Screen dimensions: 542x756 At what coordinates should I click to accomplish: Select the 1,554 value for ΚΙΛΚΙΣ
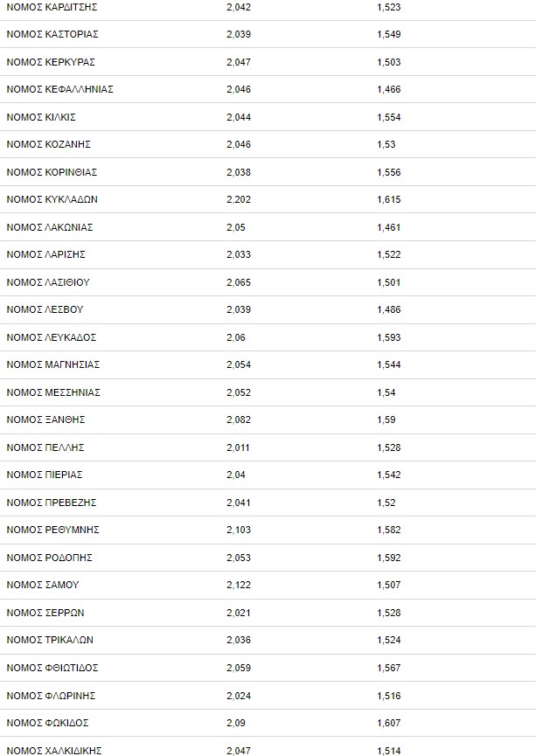point(389,117)
